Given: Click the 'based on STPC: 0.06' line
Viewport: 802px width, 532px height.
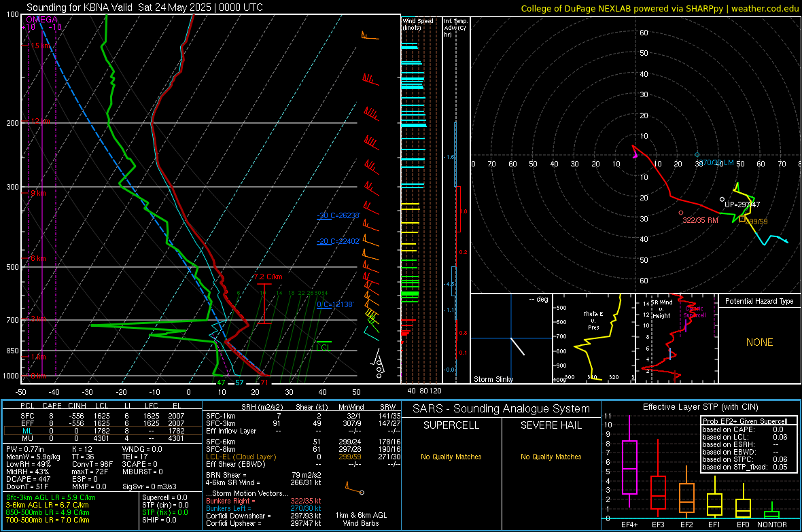Looking at the screenshot, I should (x=745, y=459).
